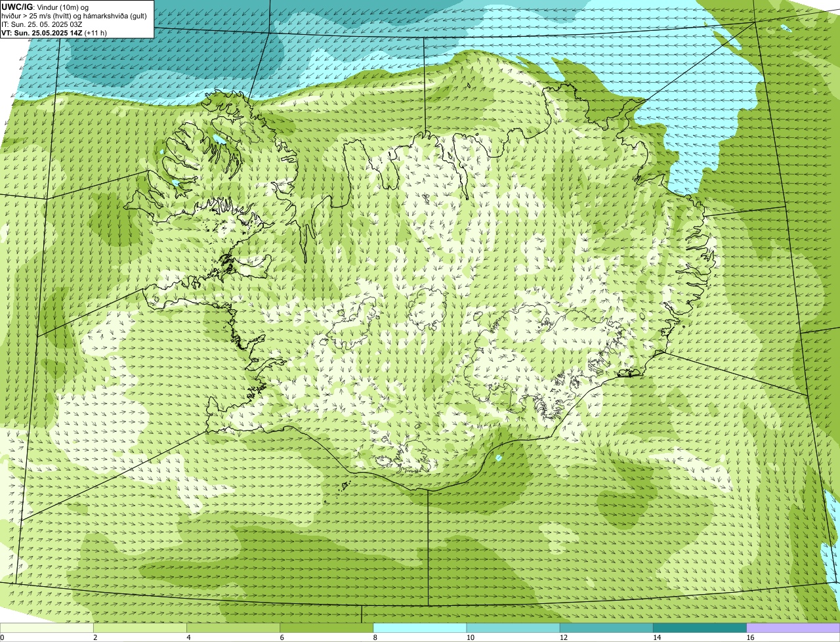The image size is (840, 642).
Task: Click the legend scale label '14'
Action: tap(656, 637)
